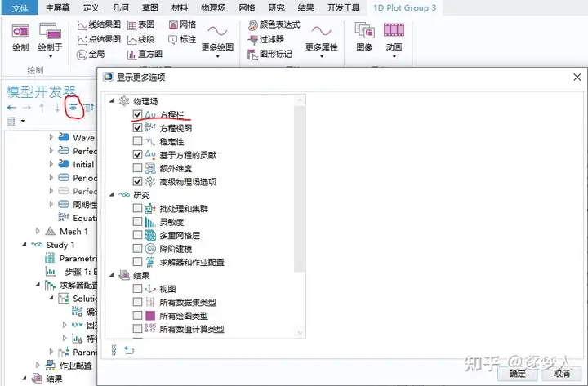Click the options list scrollbar

pyautogui.click(x=299, y=189)
